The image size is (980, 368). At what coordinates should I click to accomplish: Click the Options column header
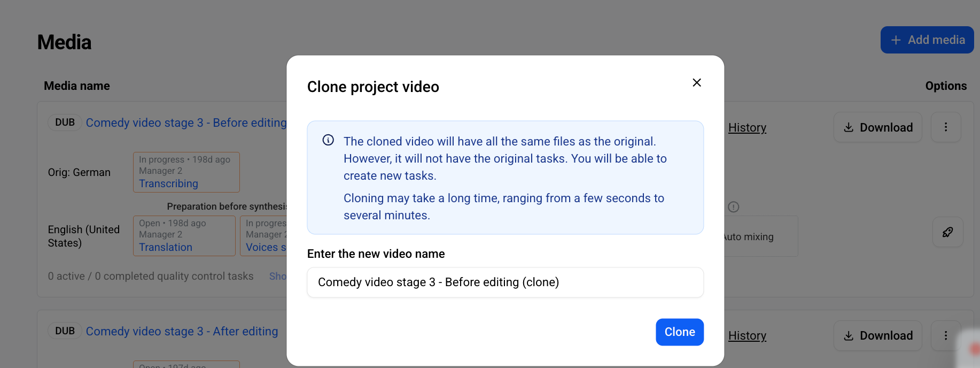[946, 86]
